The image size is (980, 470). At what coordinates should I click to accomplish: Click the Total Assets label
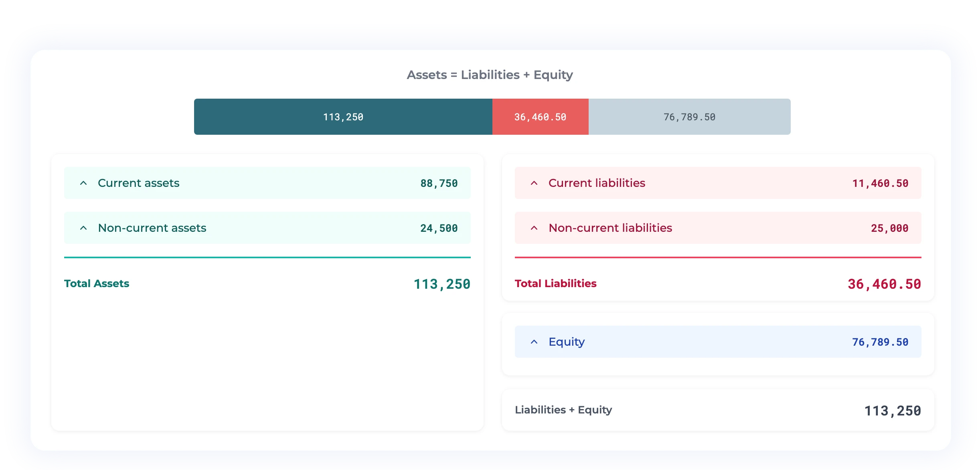pyautogui.click(x=97, y=284)
